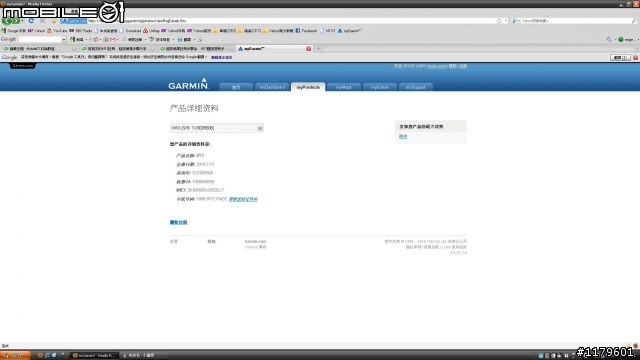This screenshot has width=640, height=360.
Task: Open the product selection dropdown M10
Action: click(216, 128)
